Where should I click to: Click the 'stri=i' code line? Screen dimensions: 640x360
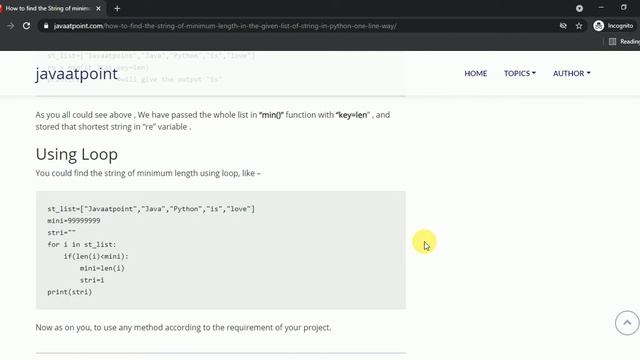92,280
